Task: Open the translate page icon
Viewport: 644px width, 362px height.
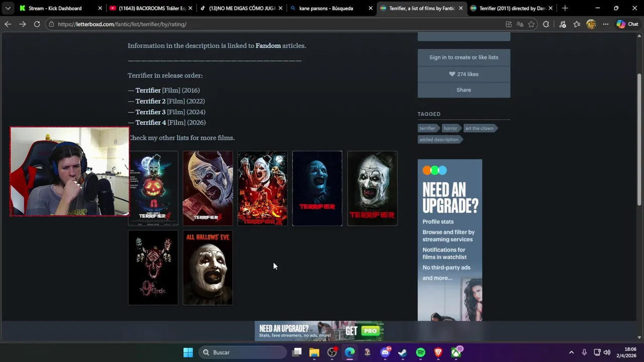Action: pyautogui.click(x=520, y=24)
